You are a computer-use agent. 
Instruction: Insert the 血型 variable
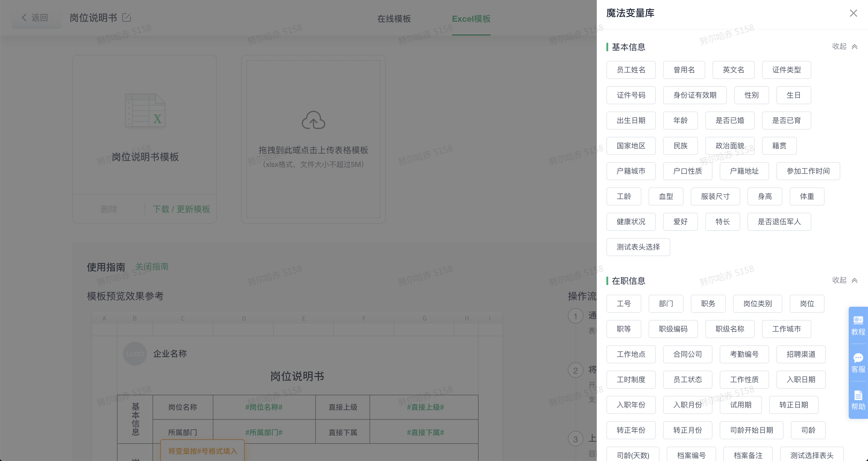click(x=666, y=196)
